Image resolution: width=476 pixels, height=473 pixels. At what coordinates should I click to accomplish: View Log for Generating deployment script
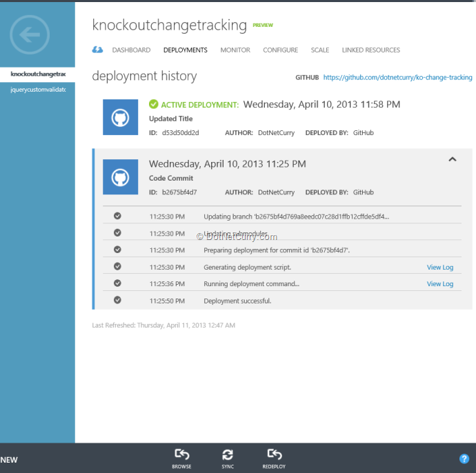439,268
